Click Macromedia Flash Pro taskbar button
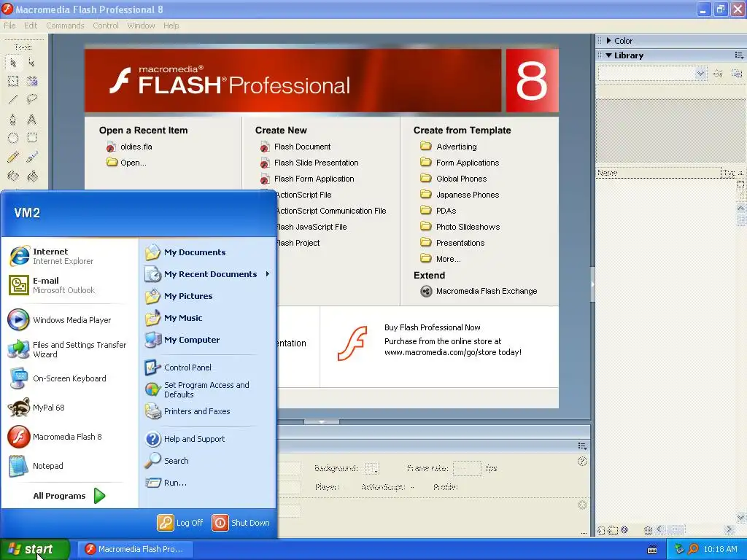 click(x=135, y=549)
